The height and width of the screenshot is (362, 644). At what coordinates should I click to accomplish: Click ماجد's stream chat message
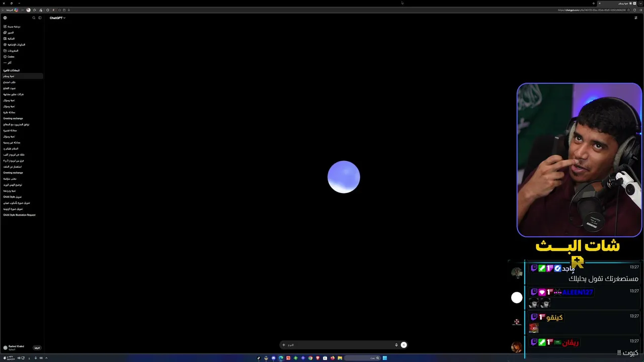tap(603, 279)
